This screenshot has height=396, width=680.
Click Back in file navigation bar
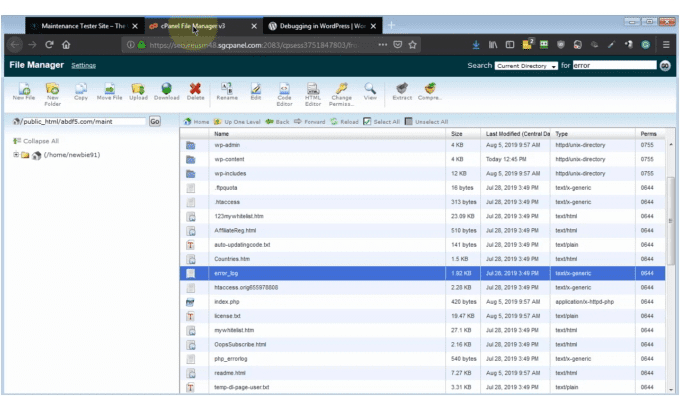coord(277,121)
